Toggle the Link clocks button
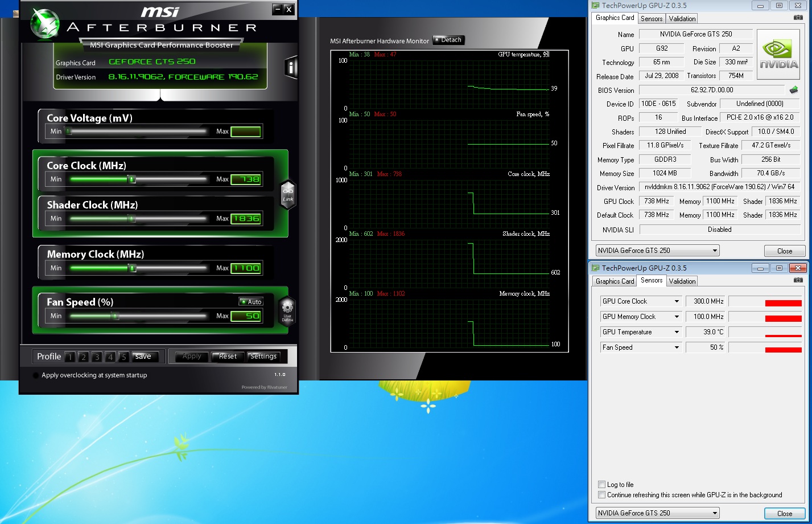Viewport: 812px width, 524px height. (288, 194)
